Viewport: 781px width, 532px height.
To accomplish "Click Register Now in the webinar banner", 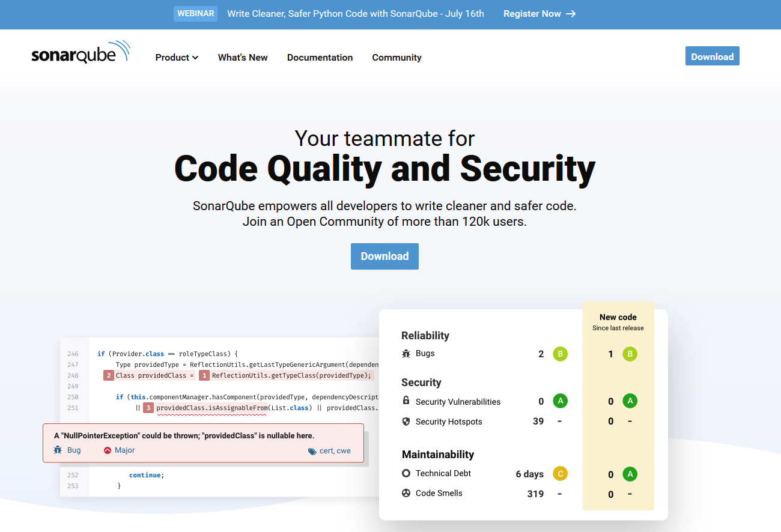I will tap(539, 14).
